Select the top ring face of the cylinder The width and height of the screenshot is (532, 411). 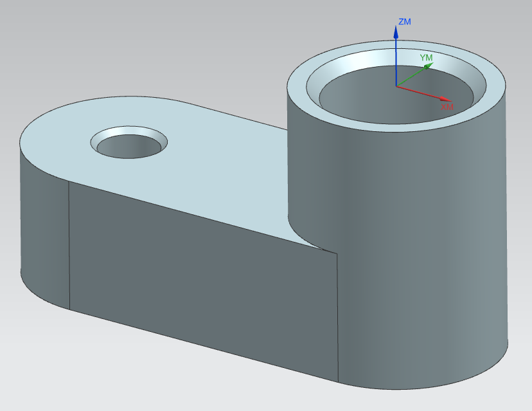pyautogui.click(x=396, y=128)
